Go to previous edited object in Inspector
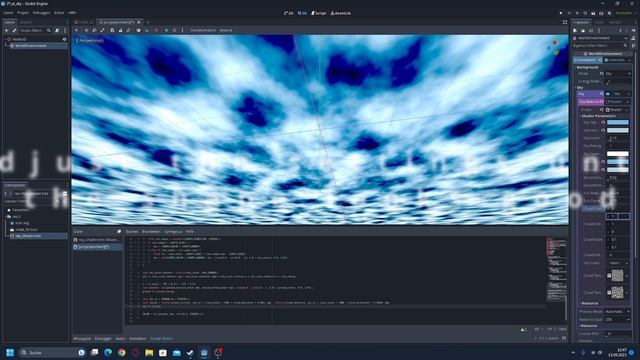 tap(620, 30)
